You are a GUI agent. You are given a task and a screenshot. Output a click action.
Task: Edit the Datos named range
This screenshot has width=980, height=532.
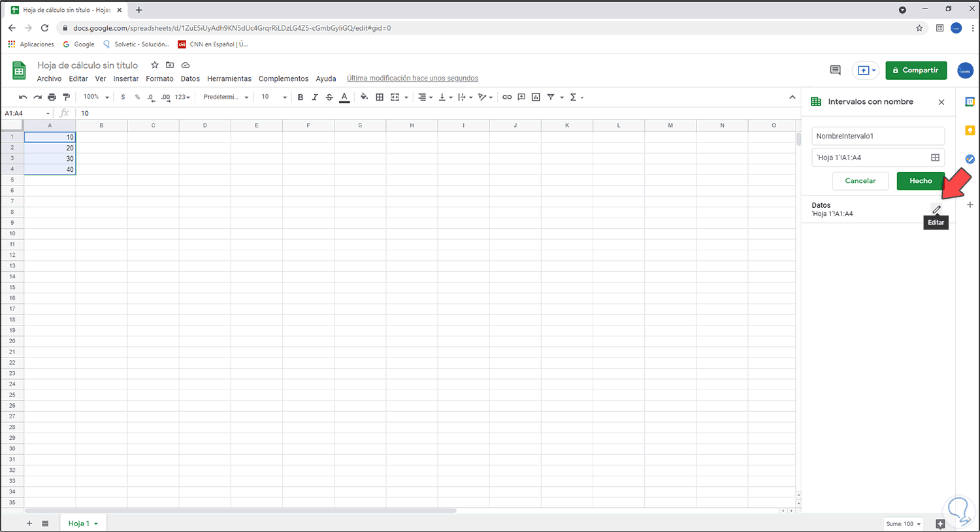(936, 209)
